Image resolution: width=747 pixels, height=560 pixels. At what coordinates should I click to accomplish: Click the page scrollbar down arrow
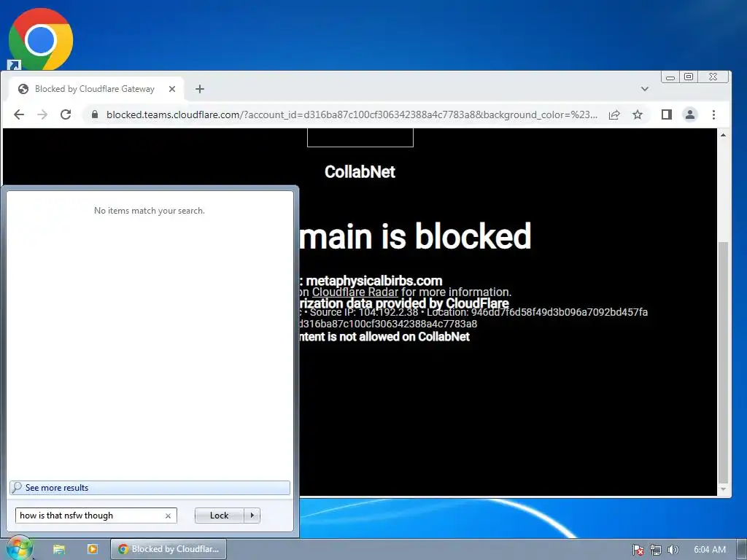point(723,489)
